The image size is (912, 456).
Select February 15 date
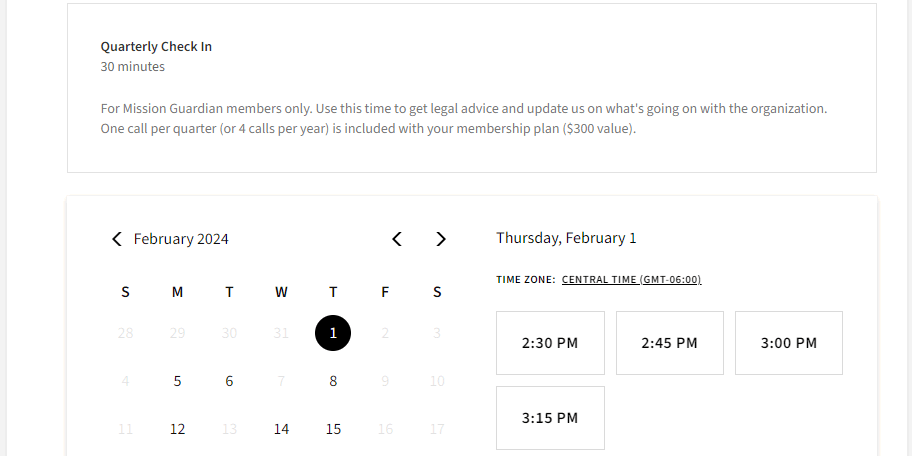[333, 429]
